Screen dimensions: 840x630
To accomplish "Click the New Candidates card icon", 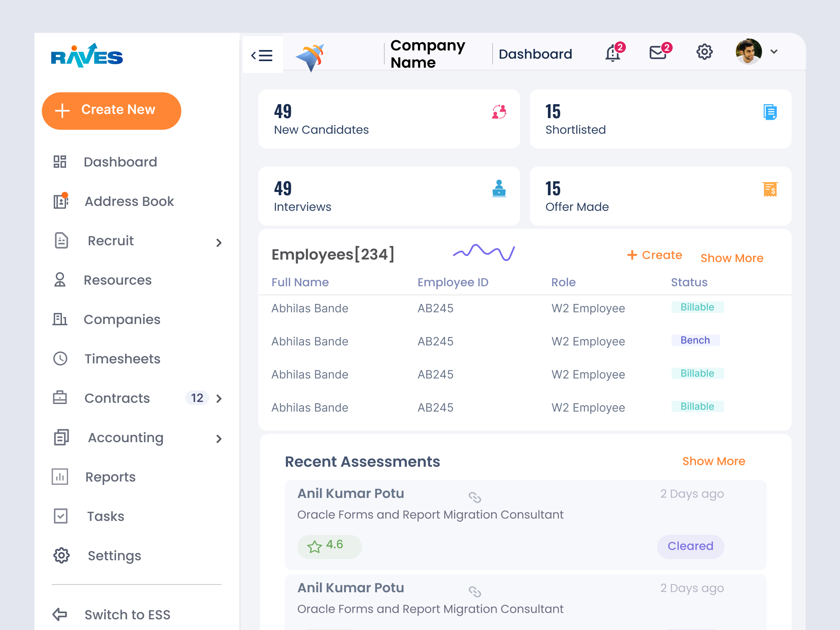I will pyautogui.click(x=499, y=112).
